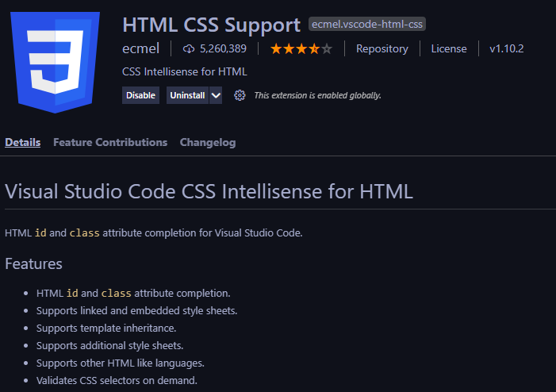Click the version v1.10.2 label
This screenshot has width=556, height=392.
pyautogui.click(x=506, y=48)
